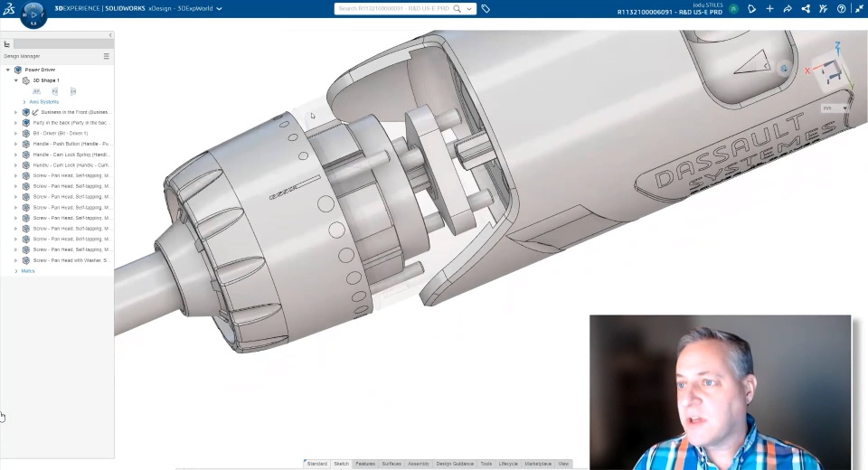
Task: Open the View toolbar tab
Action: click(x=563, y=464)
